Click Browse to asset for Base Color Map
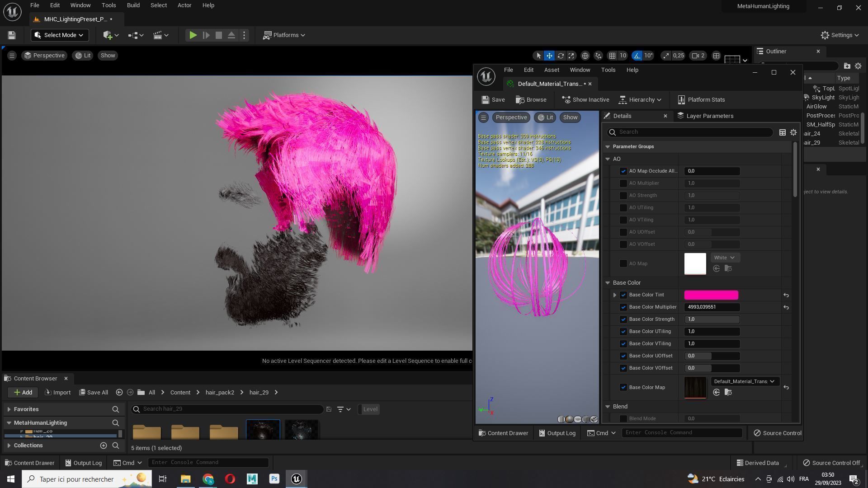 728,393
